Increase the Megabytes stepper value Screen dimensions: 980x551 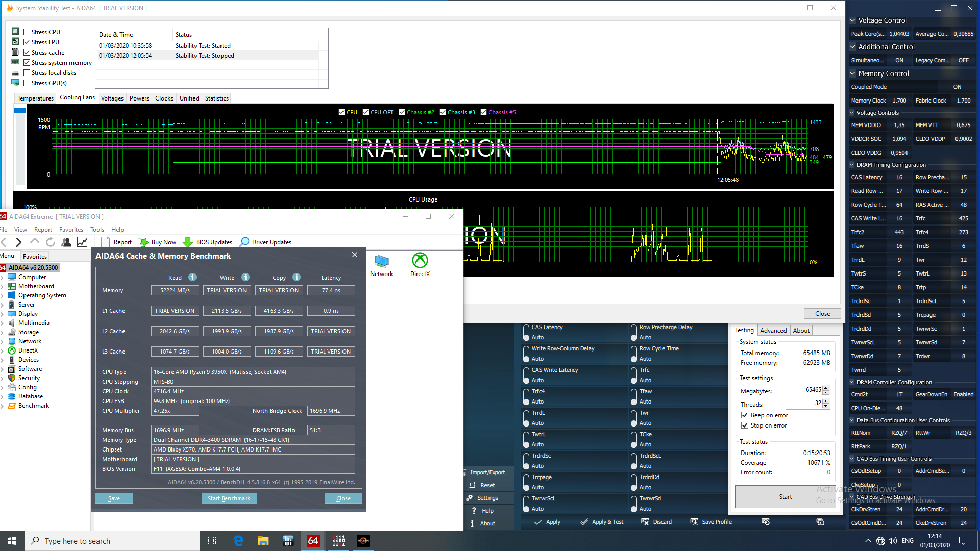[826, 388]
